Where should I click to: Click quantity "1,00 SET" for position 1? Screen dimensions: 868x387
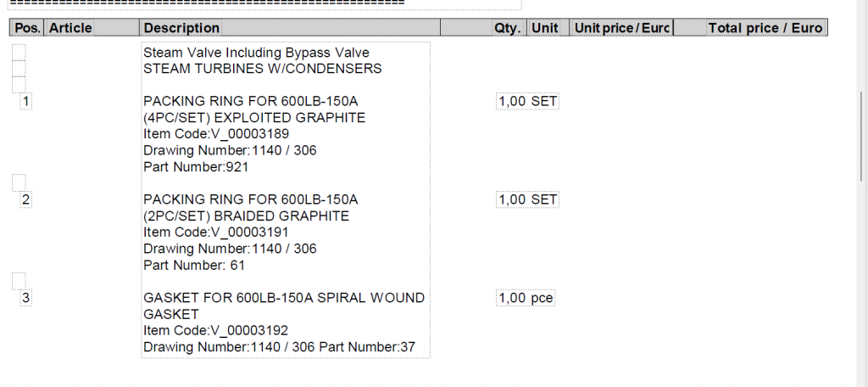click(527, 102)
